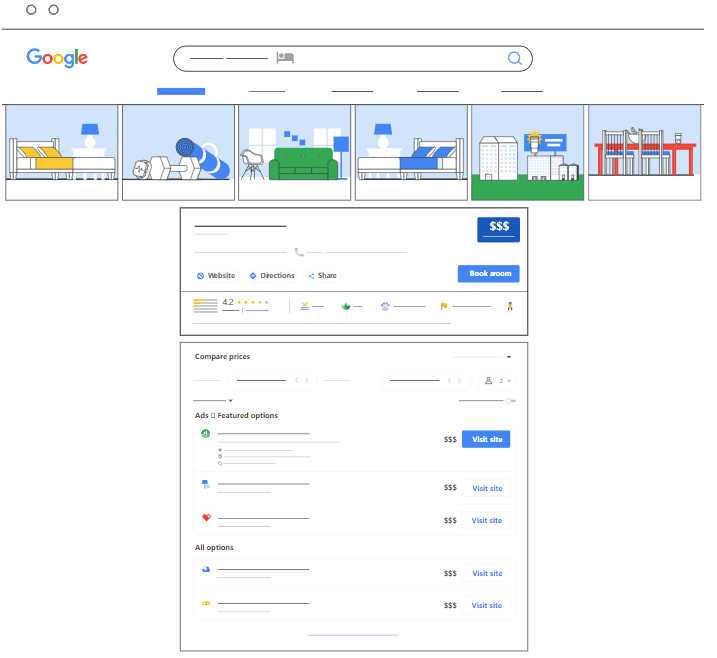
Task: Click the solid blue Visit site button
Action: click(486, 439)
